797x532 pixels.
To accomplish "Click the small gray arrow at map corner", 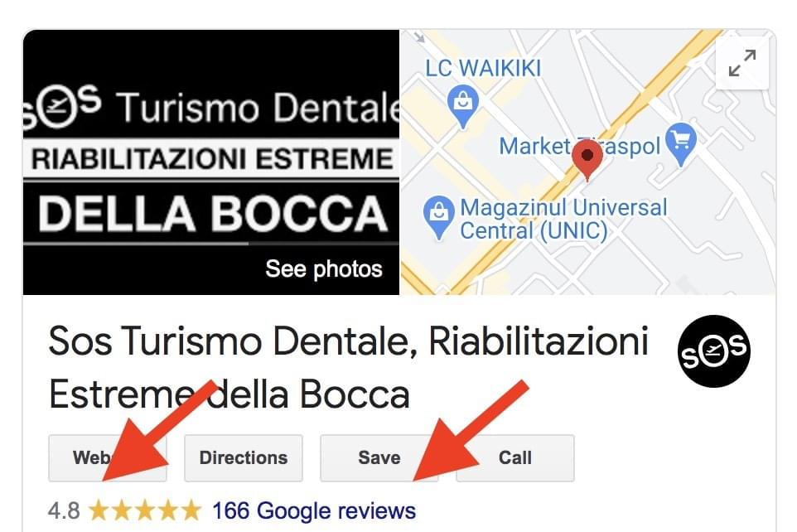I will click(x=419, y=37).
